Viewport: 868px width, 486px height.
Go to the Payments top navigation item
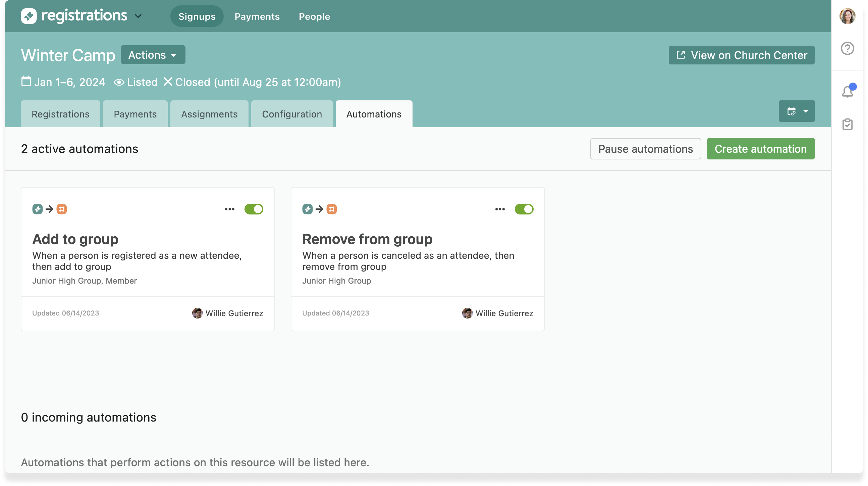click(x=257, y=16)
